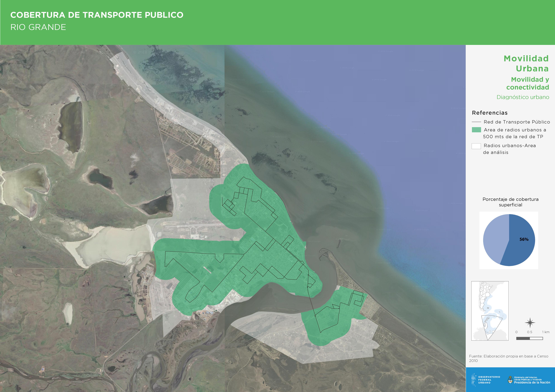Click the 'Diagnóstico urbano' label
Image resolution: width=555 pixels, height=392 pixels.
click(523, 97)
